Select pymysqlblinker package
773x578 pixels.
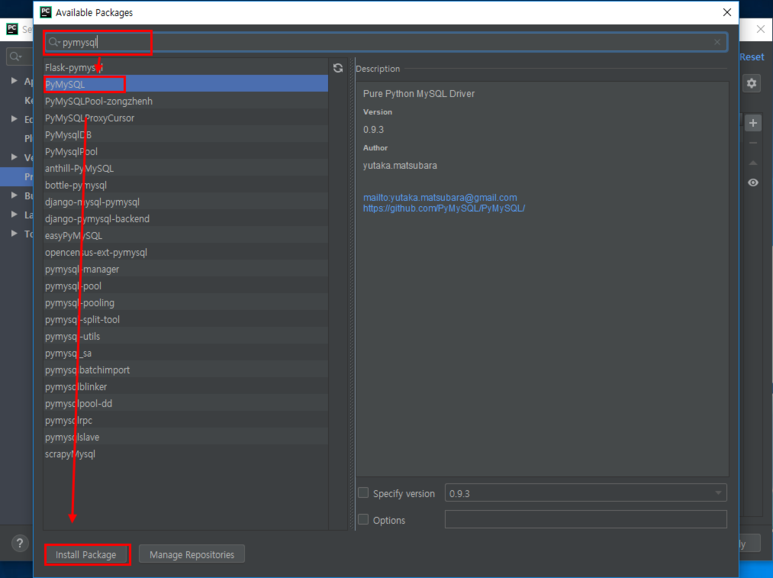186,387
